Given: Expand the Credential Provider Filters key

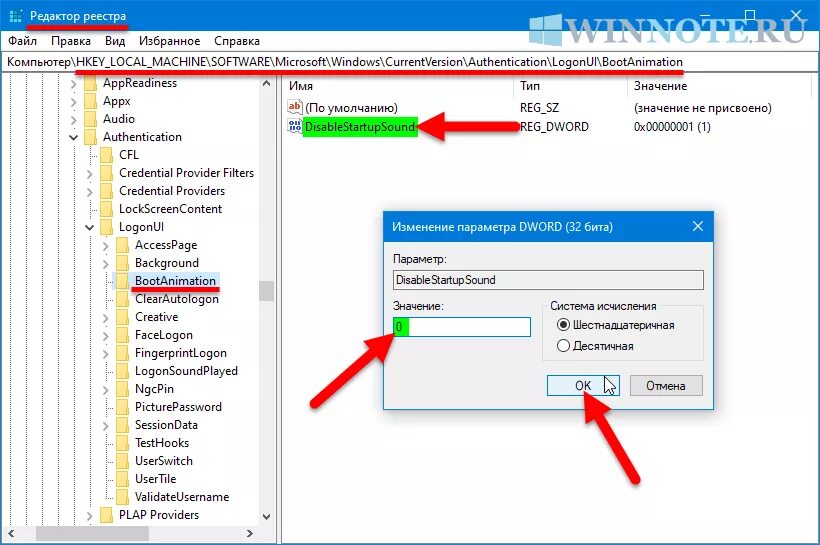Looking at the screenshot, I should tap(89, 174).
